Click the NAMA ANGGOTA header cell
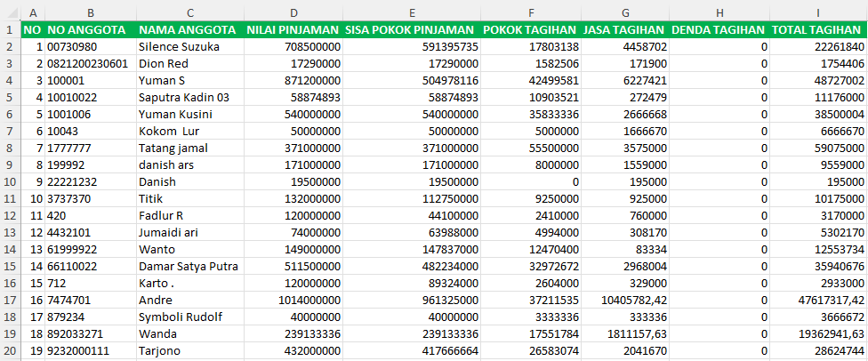 pyautogui.click(x=190, y=29)
